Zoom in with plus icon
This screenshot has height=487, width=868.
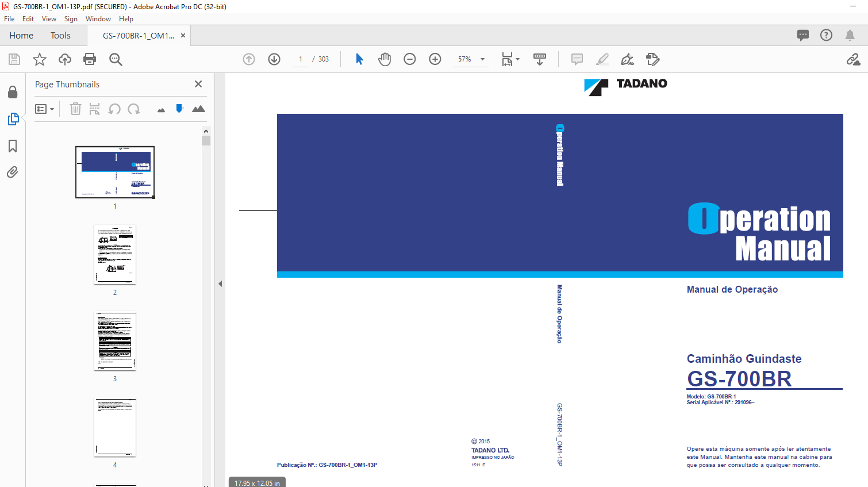pyautogui.click(x=435, y=59)
